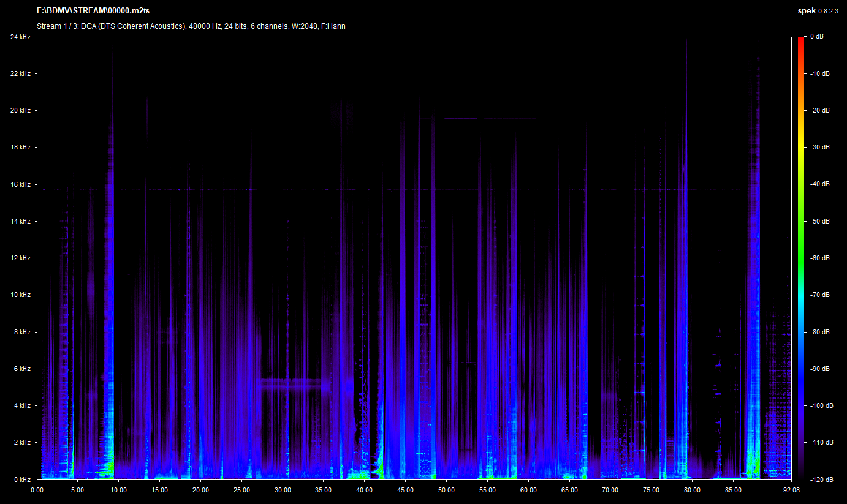Click the 50:00 time axis label
Image resolution: width=847 pixels, height=504 pixels.
click(446, 490)
